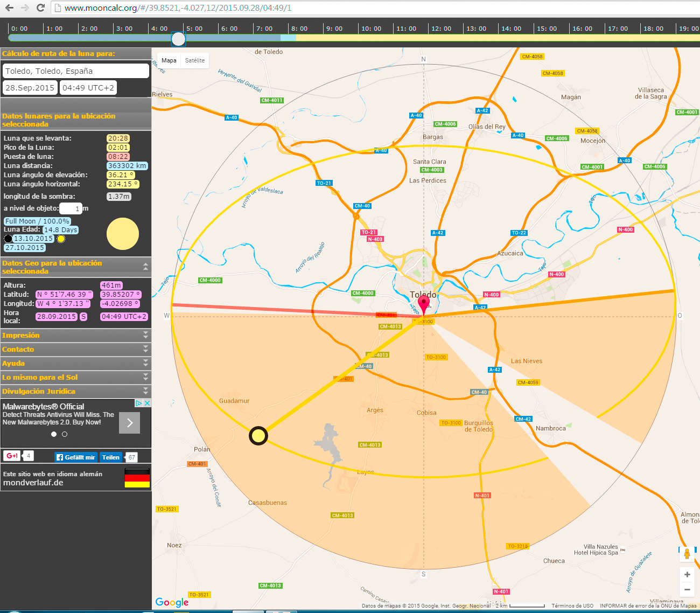This screenshot has width=700, height=613.
Task: Zoom in the map with plus button
Action: [687, 575]
